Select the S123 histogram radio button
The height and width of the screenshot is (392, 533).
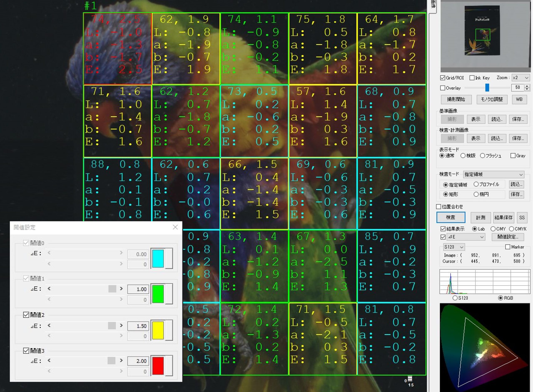coord(455,298)
